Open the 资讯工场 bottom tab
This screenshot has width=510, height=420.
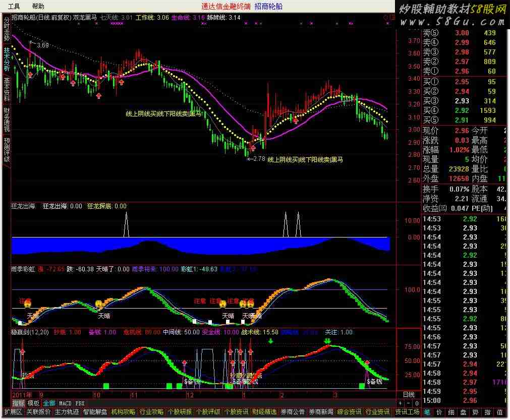tap(407, 412)
